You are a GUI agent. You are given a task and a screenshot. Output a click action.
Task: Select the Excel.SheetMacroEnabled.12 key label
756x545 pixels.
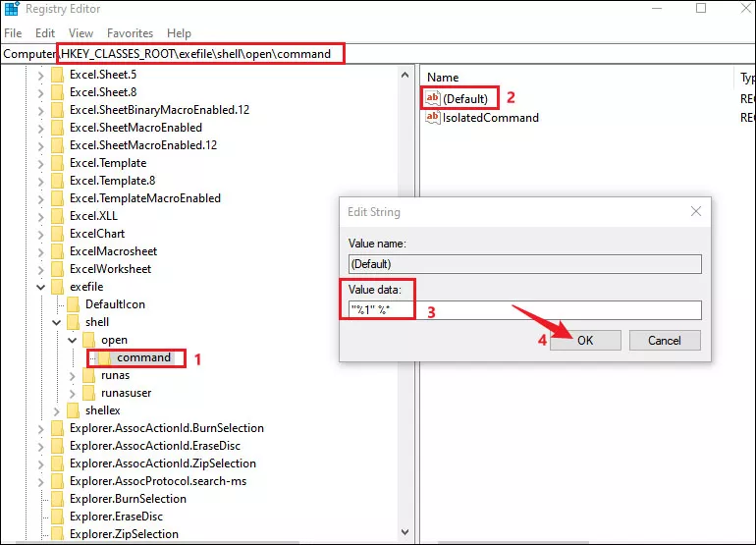tap(143, 145)
